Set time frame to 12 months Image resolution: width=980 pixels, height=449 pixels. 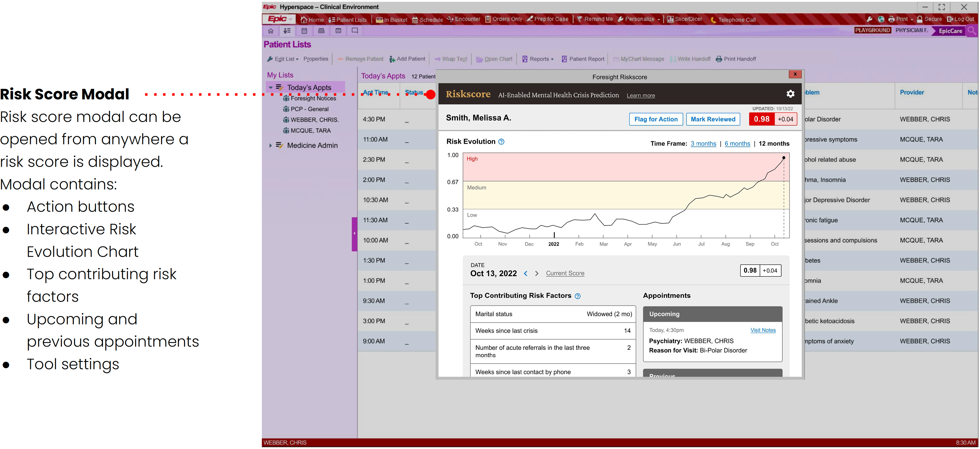point(774,144)
